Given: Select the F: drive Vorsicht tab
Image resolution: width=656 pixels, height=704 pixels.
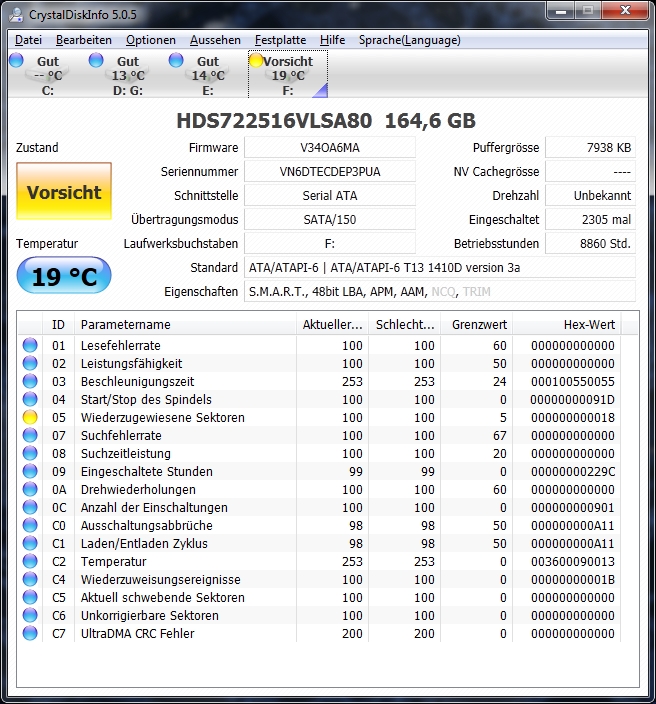Looking at the screenshot, I should (x=288, y=75).
